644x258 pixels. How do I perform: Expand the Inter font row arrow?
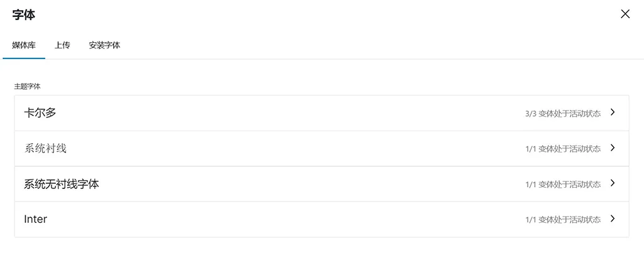click(613, 219)
